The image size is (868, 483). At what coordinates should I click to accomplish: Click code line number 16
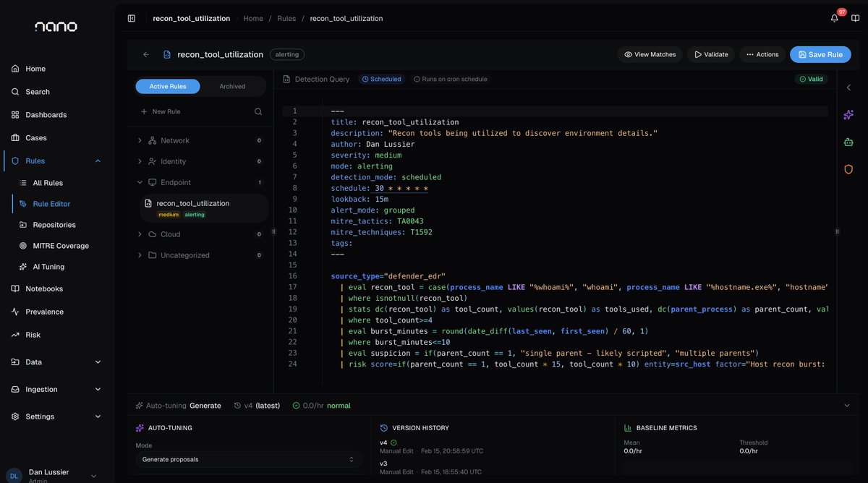tap(293, 276)
